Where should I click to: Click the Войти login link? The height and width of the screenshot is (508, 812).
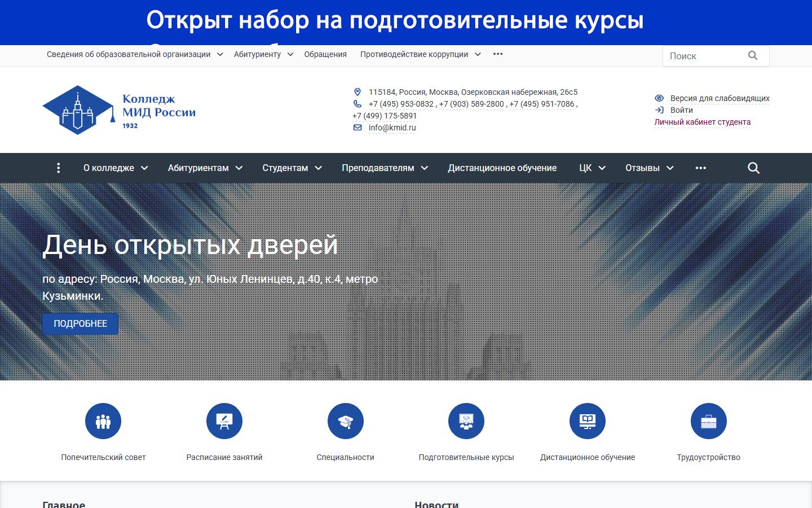click(682, 110)
